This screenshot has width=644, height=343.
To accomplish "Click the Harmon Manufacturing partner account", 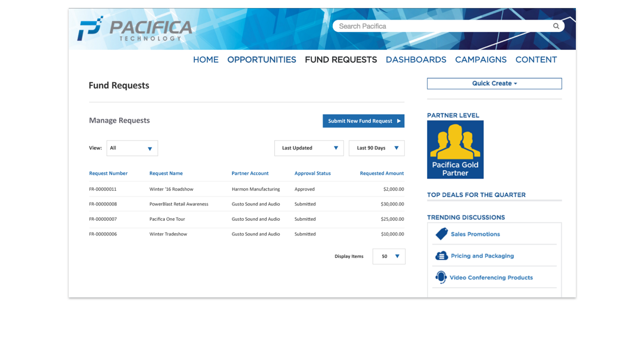I will (255, 189).
